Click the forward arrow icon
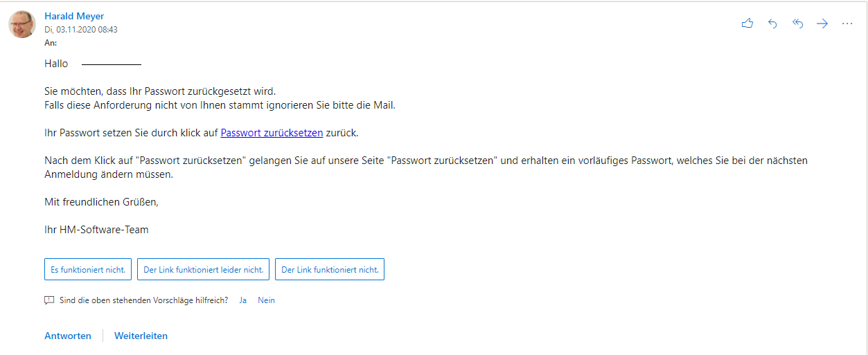Viewport: 868px width, 355px height. 822,24
